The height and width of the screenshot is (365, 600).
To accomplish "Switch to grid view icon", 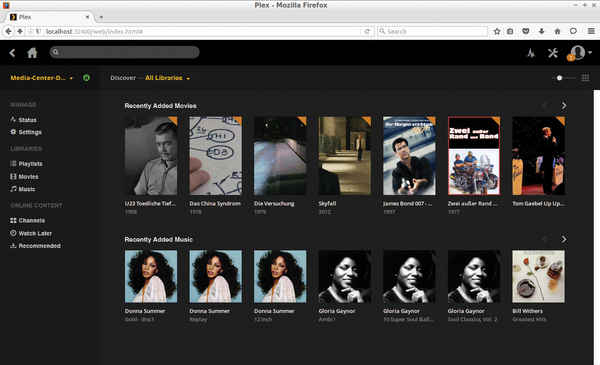I will point(585,78).
